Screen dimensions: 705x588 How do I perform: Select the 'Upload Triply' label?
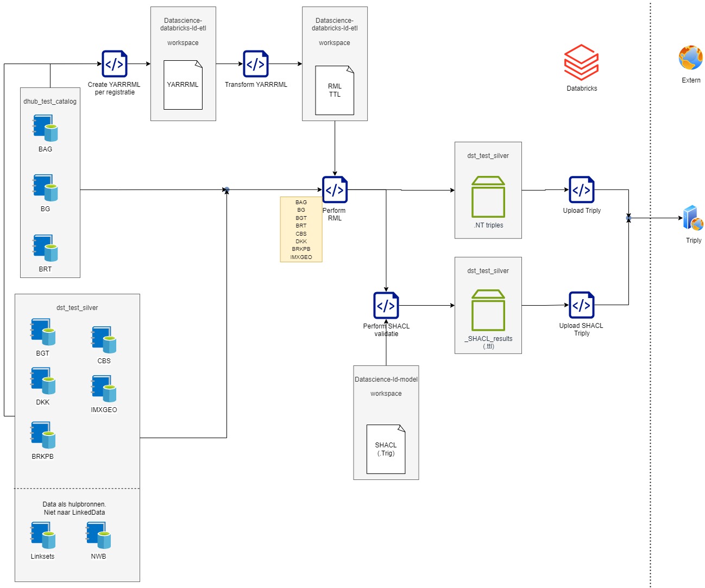pos(582,211)
